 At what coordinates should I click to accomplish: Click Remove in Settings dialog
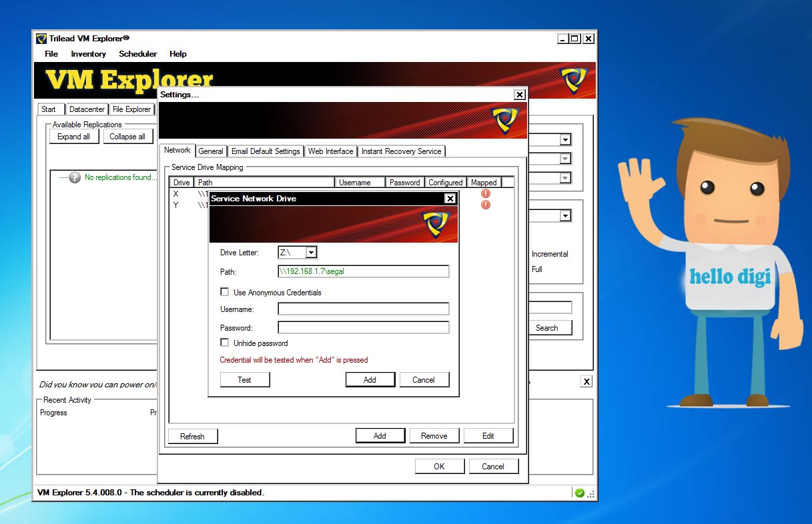point(434,435)
